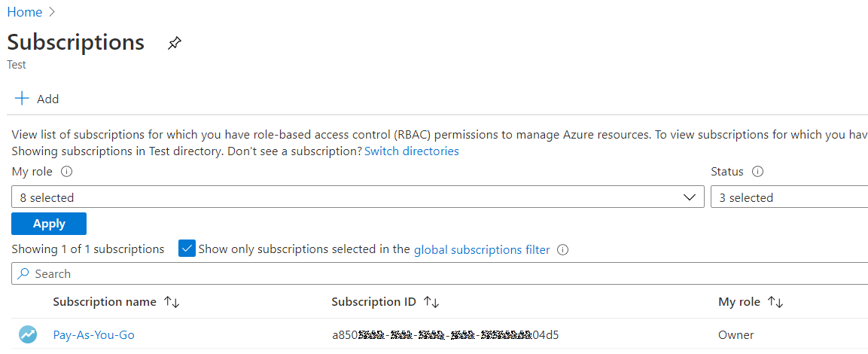Viewport: 868px width, 354px height.
Task: Navigate to Home breadcrumb
Action: coord(24,12)
